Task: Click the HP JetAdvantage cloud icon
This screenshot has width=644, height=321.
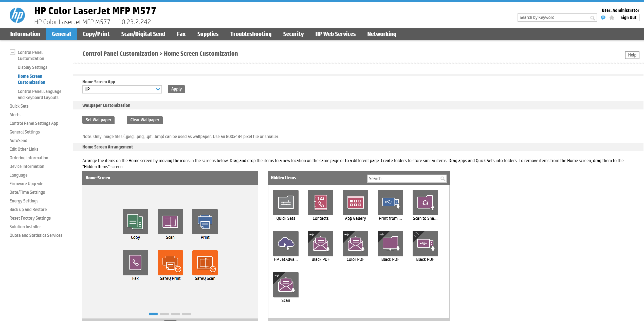Action: 286,243
